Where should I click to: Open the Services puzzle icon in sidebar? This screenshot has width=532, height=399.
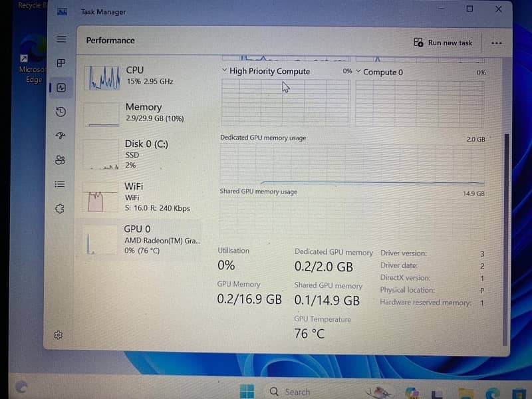60,209
